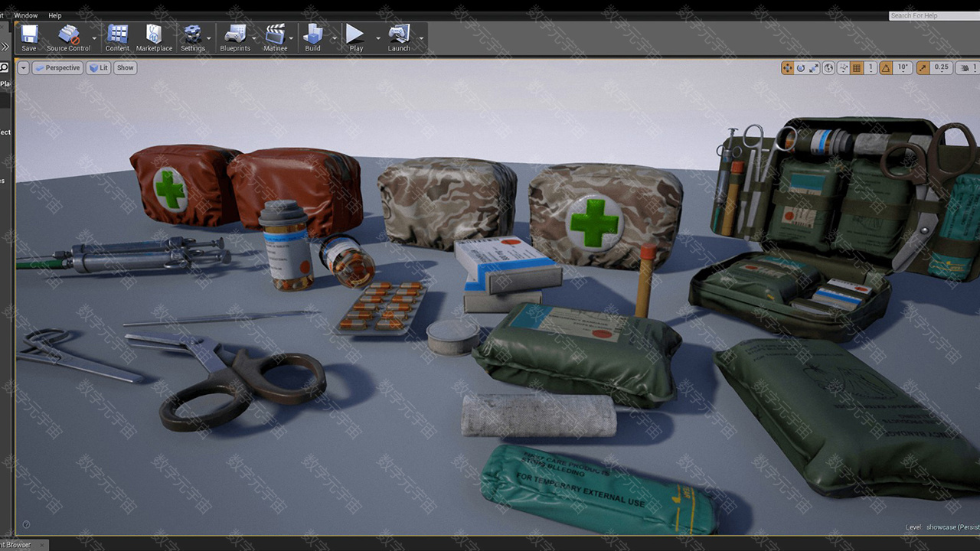
Task: Select the translate (move) gizmo tool
Action: tap(787, 68)
